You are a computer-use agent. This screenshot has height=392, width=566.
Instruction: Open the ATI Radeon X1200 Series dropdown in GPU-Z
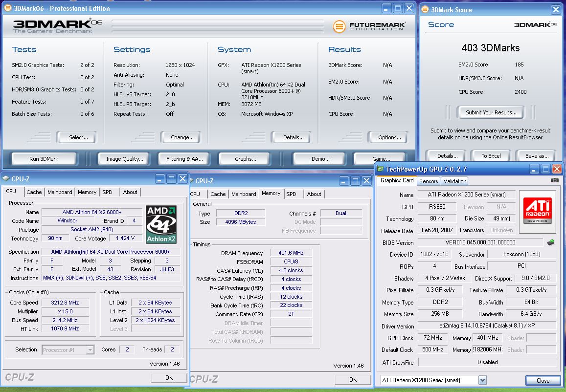click(482, 380)
